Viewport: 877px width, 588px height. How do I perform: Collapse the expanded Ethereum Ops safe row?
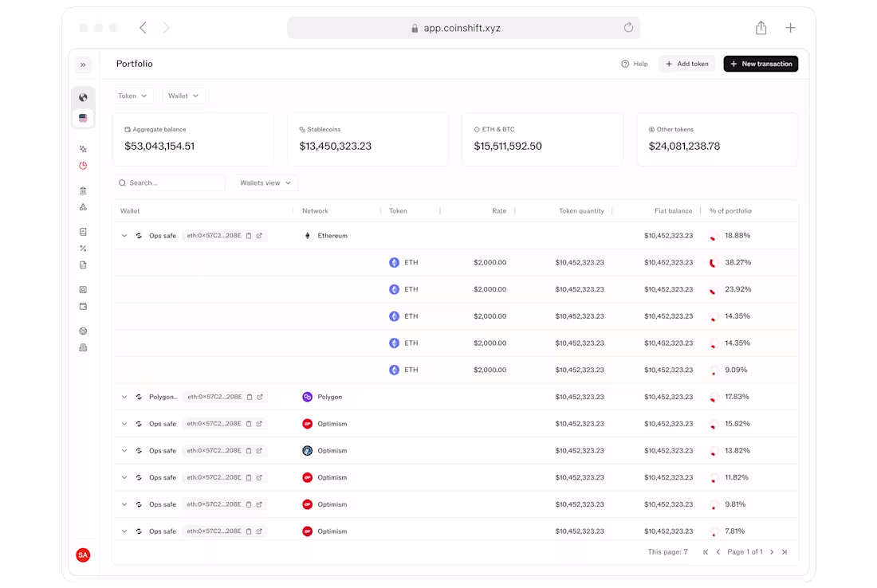(124, 235)
